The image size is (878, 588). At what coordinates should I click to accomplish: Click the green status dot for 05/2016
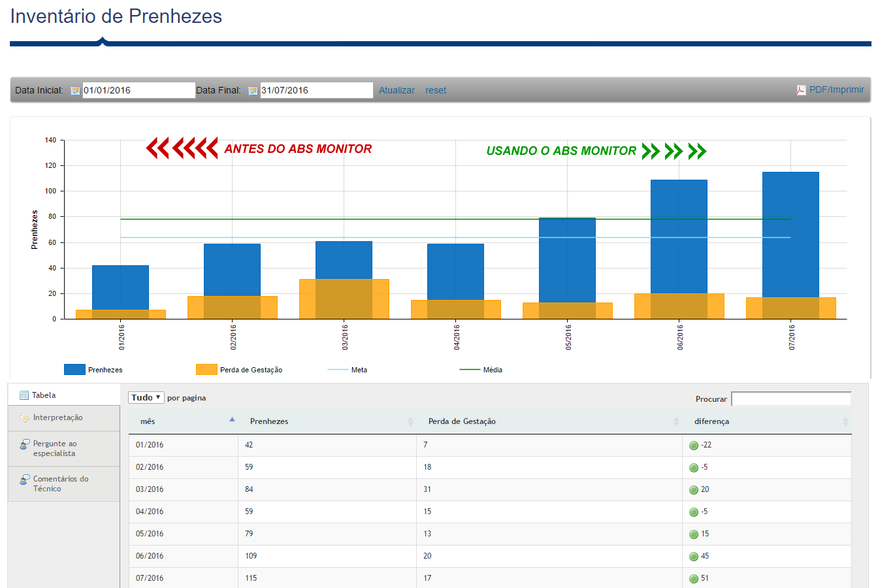(694, 534)
